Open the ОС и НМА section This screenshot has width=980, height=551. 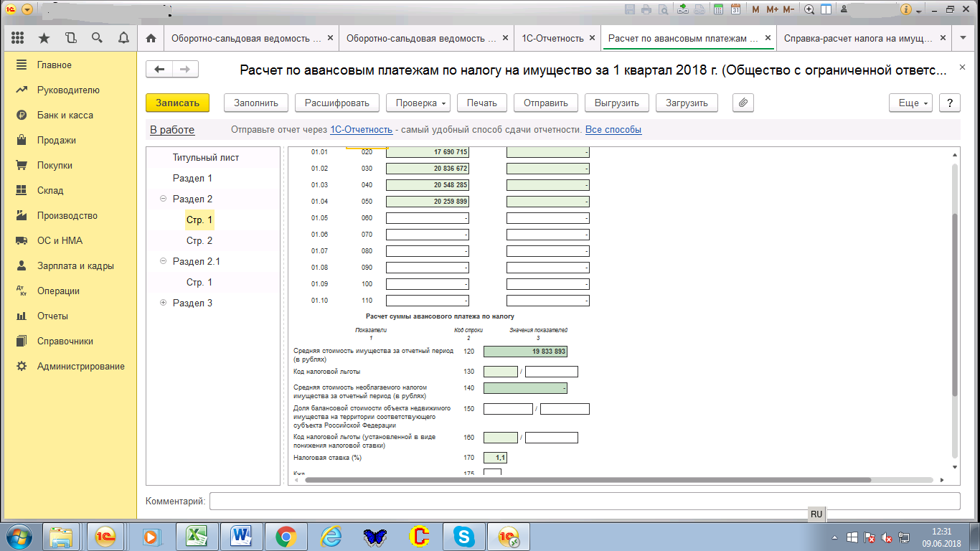coord(60,241)
